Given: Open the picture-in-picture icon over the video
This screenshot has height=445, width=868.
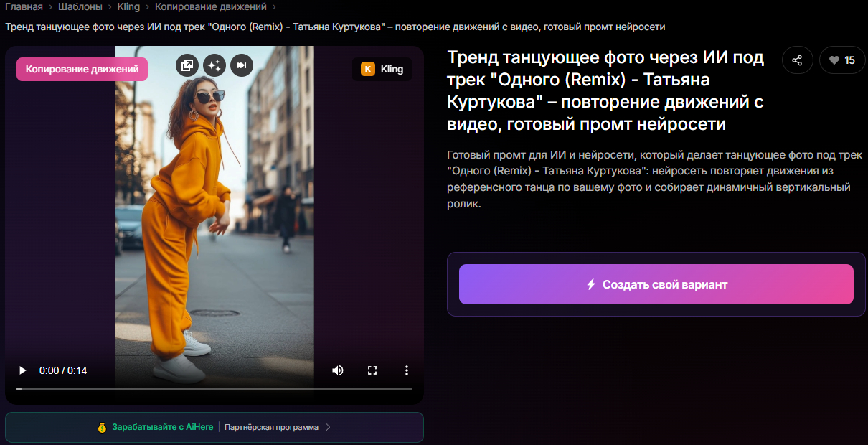Looking at the screenshot, I should (187, 65).
